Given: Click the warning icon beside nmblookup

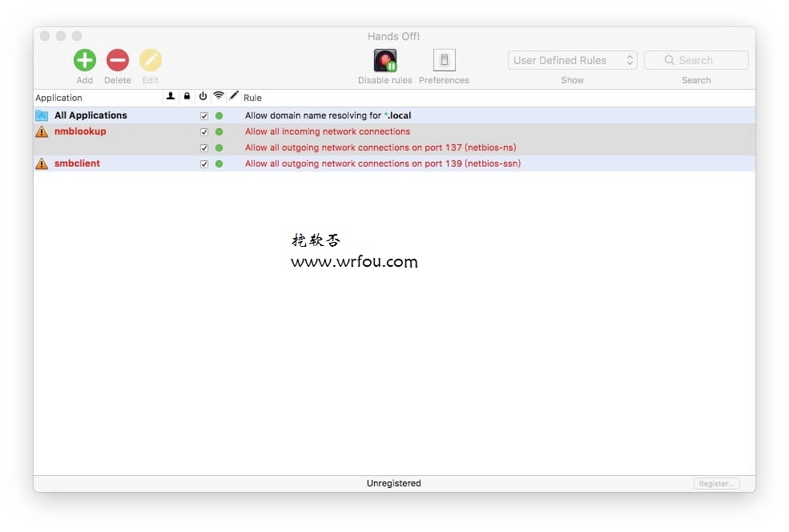Looking at the screenshot, I should [x=42, y=132].
